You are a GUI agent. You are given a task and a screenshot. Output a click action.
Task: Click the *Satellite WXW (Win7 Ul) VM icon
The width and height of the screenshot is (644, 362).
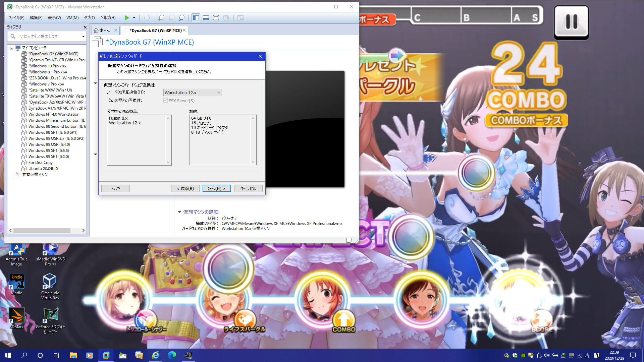tap(24, 90)
